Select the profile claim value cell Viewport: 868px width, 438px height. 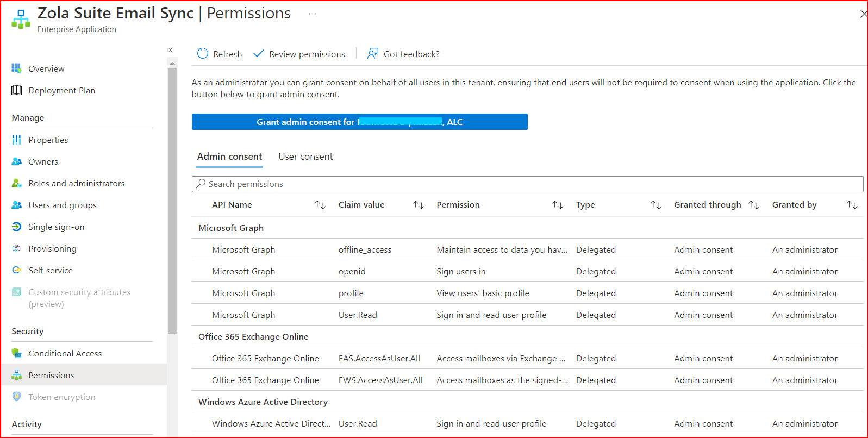tap(351, 293)
